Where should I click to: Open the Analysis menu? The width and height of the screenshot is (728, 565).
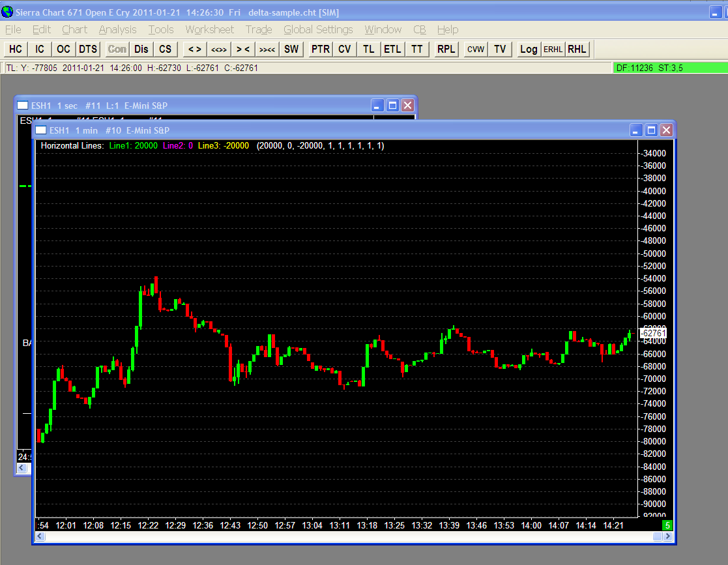coord(117,30)
